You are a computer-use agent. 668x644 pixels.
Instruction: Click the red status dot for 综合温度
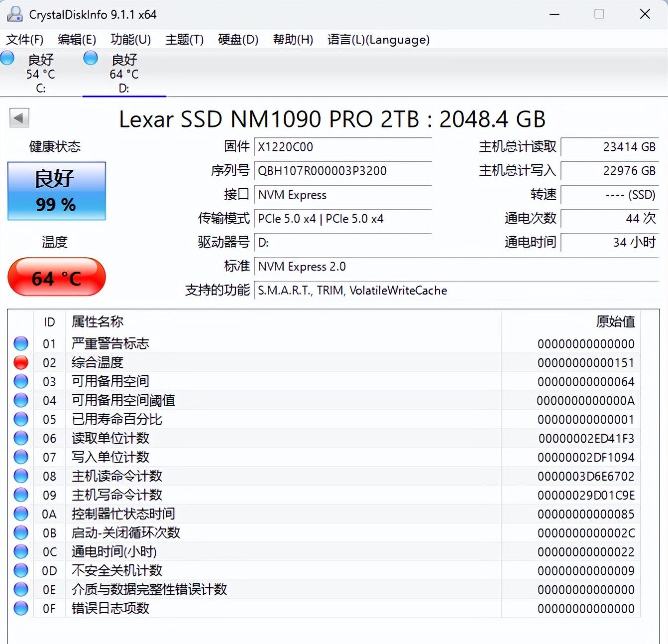pos(21,362)
